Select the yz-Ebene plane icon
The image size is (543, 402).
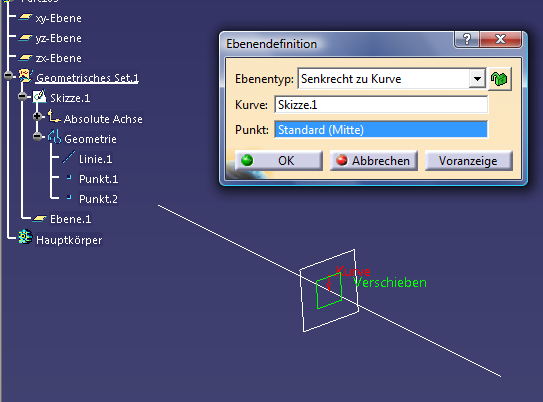coord(25,37)
